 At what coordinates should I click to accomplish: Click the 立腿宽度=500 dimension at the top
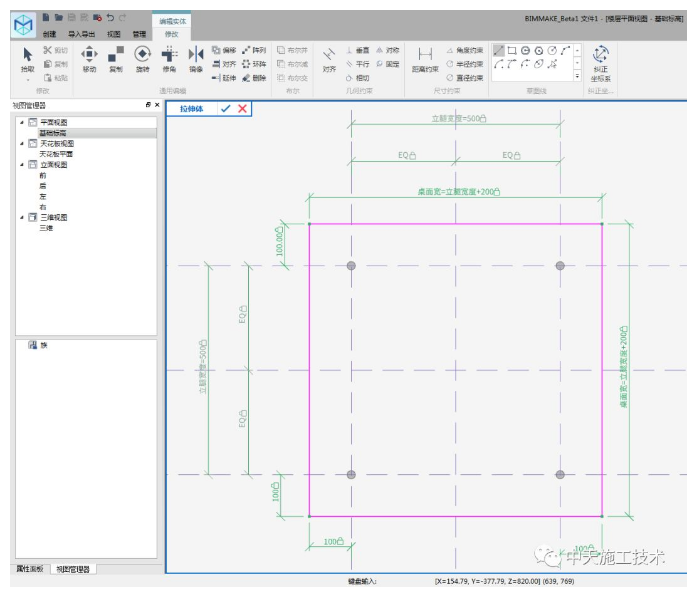(x=459, y=118)
